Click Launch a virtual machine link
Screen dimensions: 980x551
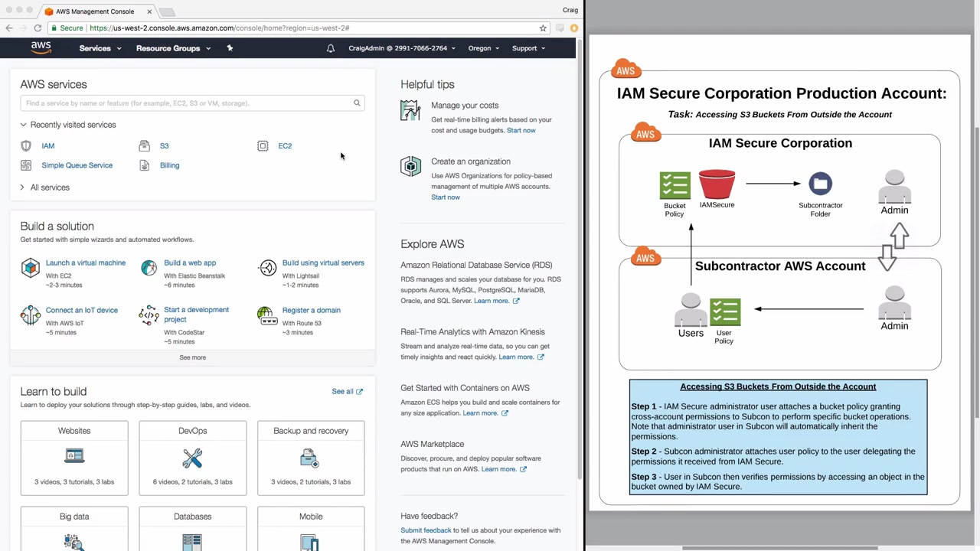tap(86, 262)
